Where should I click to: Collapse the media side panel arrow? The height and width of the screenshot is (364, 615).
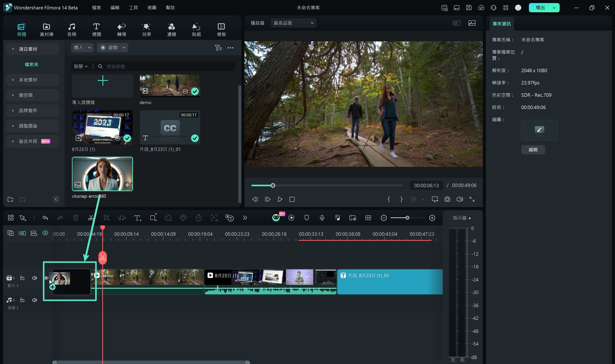(56, 199)
